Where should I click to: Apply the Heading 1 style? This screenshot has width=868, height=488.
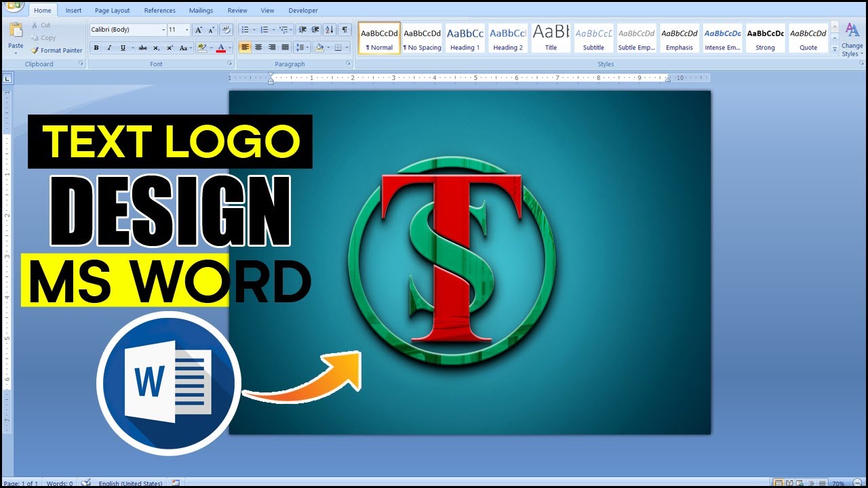coord(465,38)
